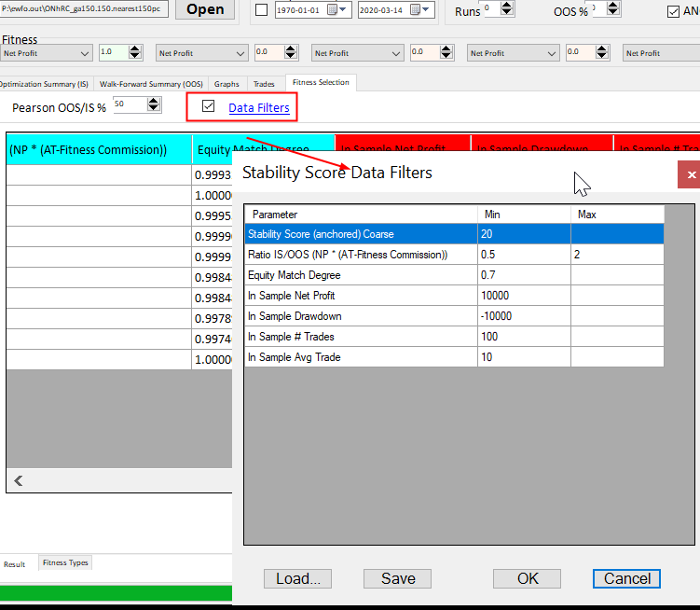
Task: Toggle the Data Filters checkbox
Action: (x=208, y=106)
